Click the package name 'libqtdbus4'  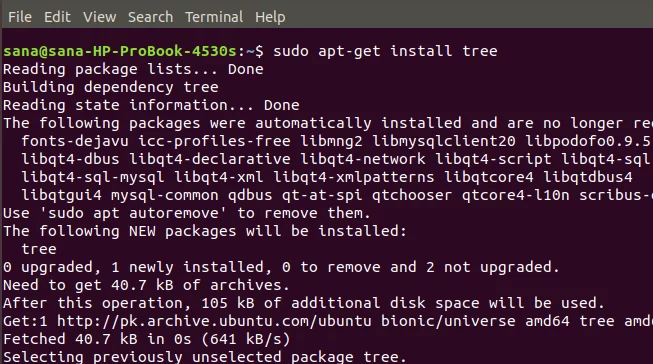(x=588, y=177)
